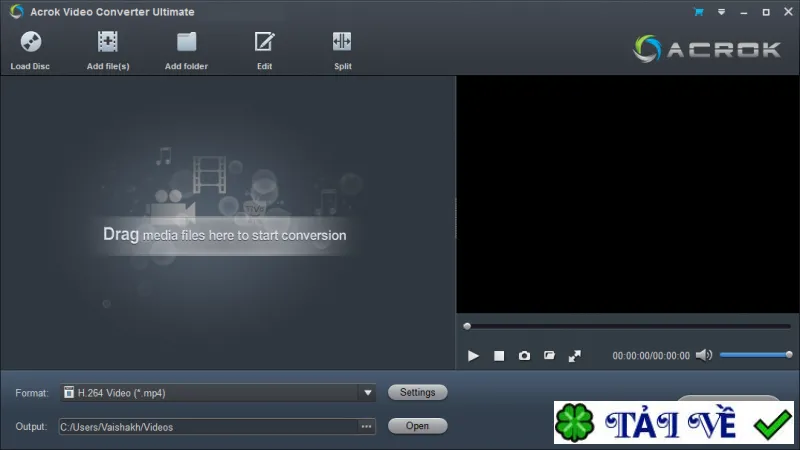Click the preview seek bar handle

pos(467,326)
